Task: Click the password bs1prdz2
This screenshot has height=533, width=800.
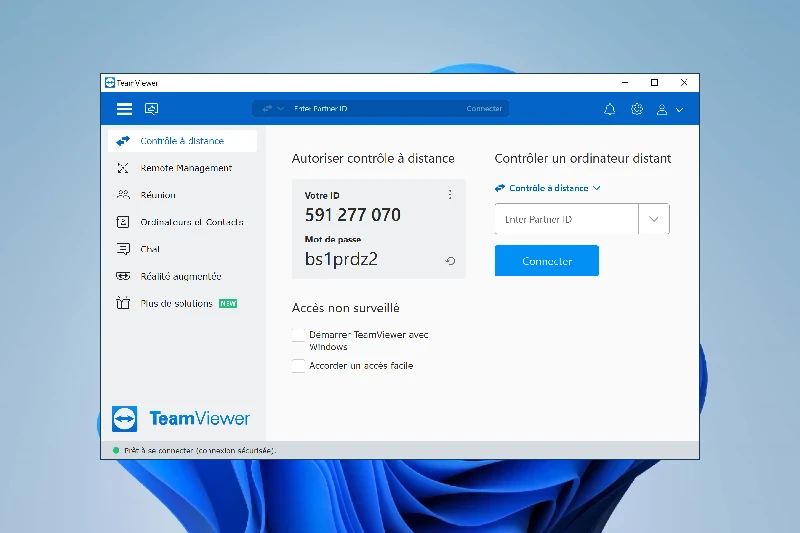Action: coord(341,259)
